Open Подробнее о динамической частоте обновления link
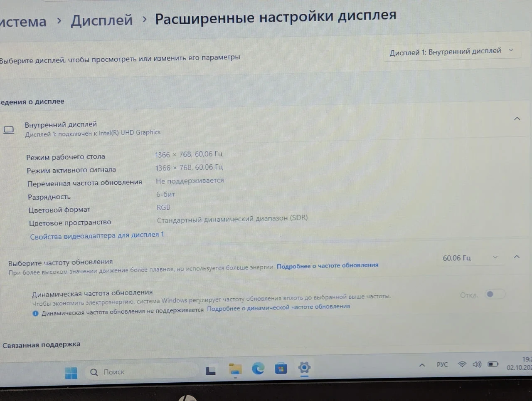The width and height of the screenshot is (532, 401). [x=278, y=307]
